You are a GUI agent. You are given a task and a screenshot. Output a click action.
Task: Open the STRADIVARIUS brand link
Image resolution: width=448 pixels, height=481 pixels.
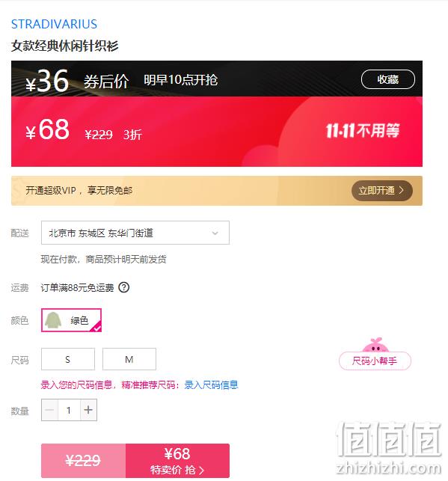pos(54,24)
